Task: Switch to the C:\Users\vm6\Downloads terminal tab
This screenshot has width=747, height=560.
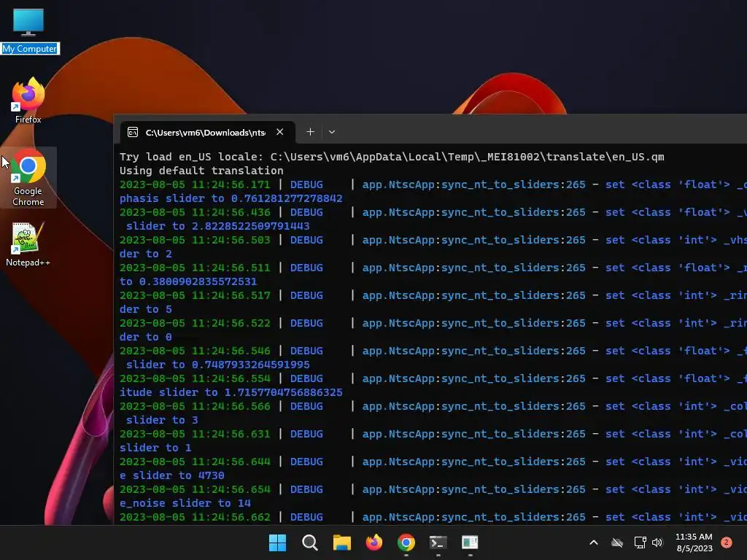Action: click(x=205, y=133)
